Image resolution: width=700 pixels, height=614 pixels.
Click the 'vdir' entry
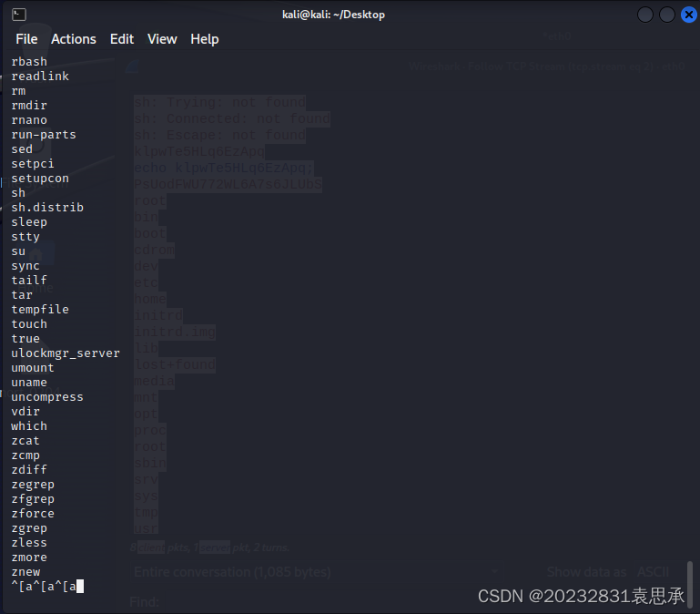[25, 412]
